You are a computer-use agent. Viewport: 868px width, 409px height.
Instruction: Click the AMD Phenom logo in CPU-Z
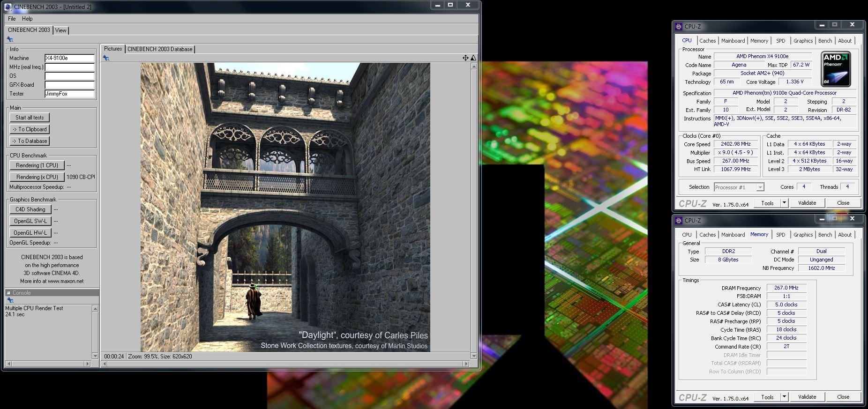(836, 69)
